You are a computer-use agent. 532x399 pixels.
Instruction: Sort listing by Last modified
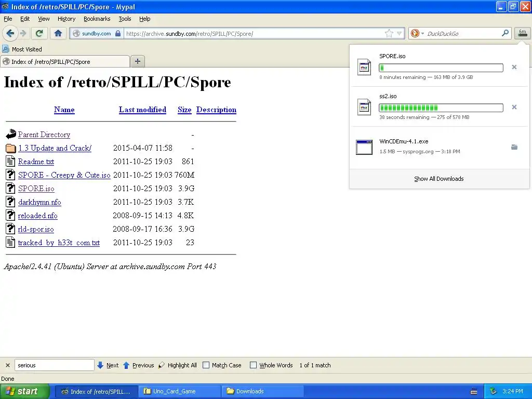[x=142, y=110]
